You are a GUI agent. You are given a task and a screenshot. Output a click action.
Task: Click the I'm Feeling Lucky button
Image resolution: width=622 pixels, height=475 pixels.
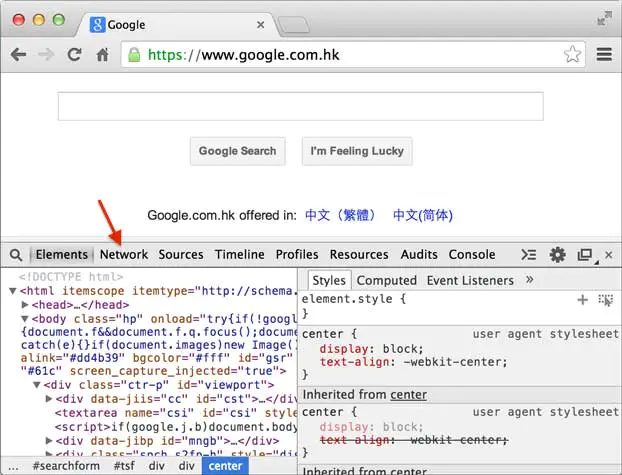(x=357, y=151)
